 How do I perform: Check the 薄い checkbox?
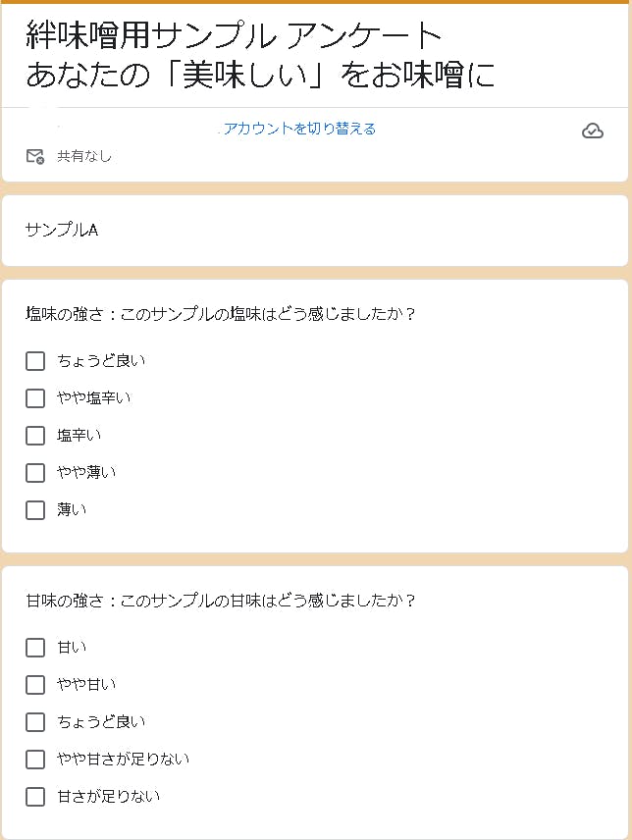[35, 510]
